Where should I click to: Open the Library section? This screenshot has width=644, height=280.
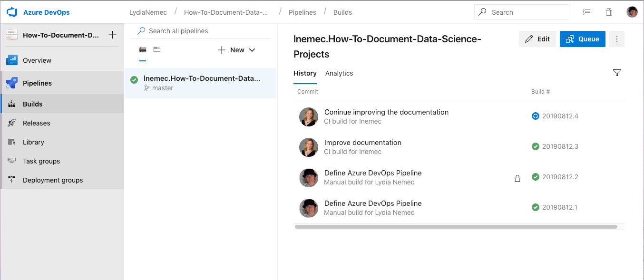tap(34, 142)
